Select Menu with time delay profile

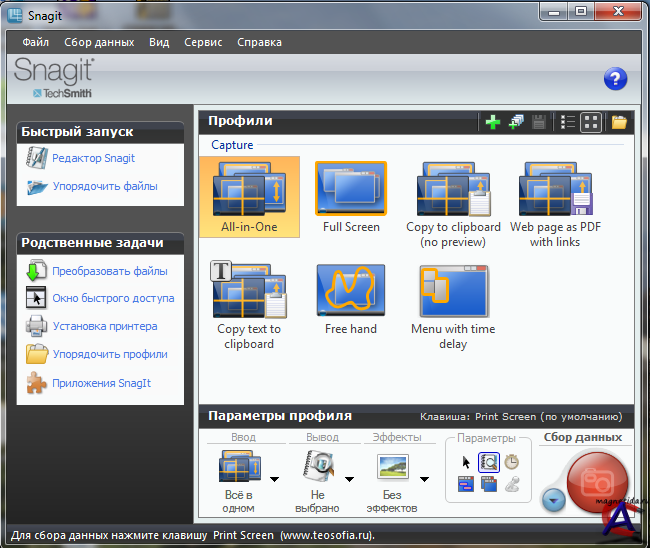click(454, 307)
